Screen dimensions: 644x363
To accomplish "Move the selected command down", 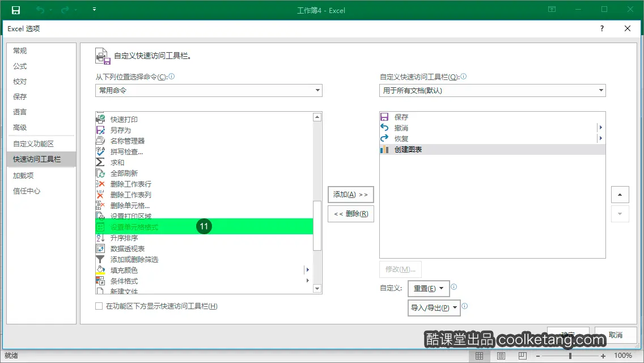I will 620,214.
